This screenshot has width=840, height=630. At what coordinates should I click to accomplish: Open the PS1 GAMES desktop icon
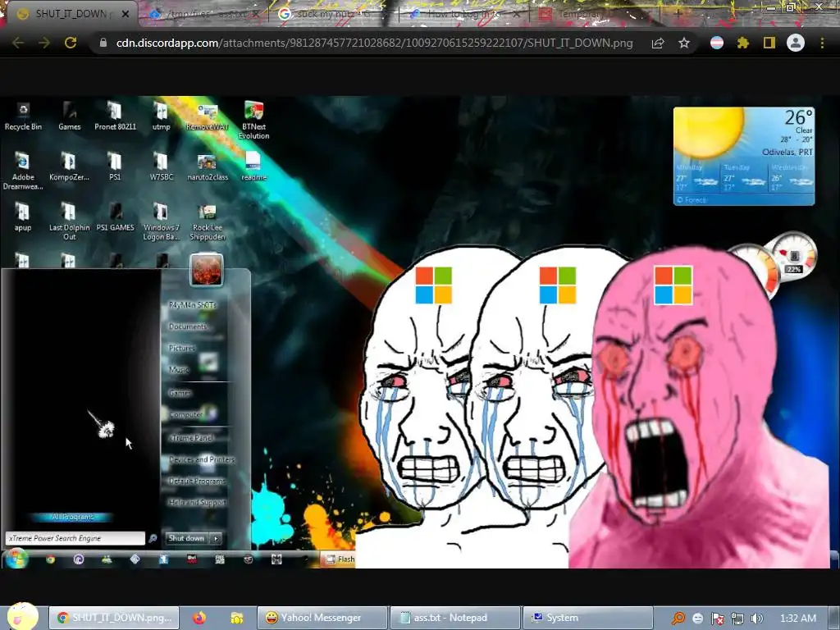(115, 217)
